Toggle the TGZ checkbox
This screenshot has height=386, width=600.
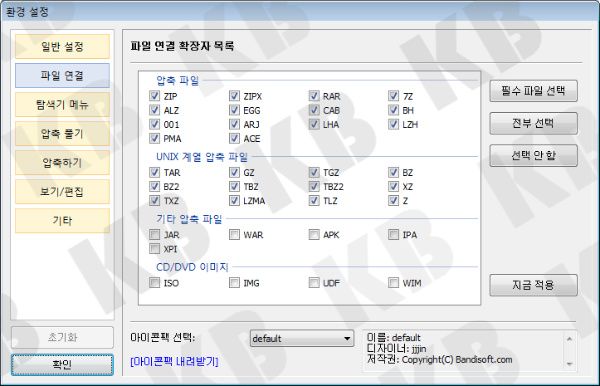314,172
